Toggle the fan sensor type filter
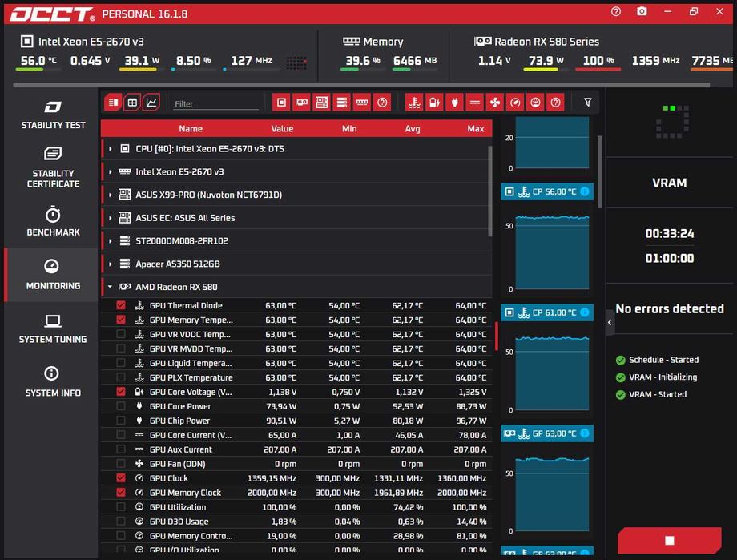This screenshot has height=560, width=737. [x=495, y=103]
